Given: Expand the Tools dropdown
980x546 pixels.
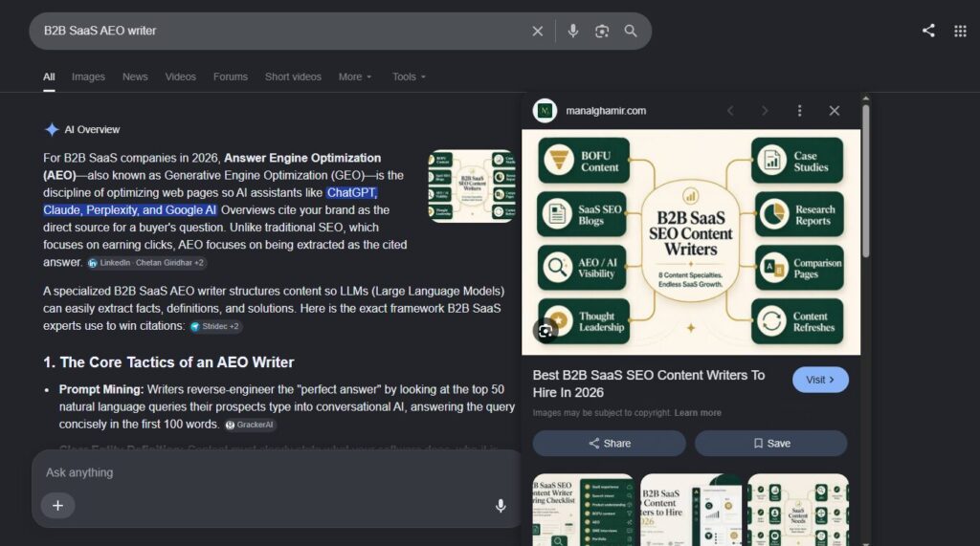Looking at the screenshot, I should [409, 76].
